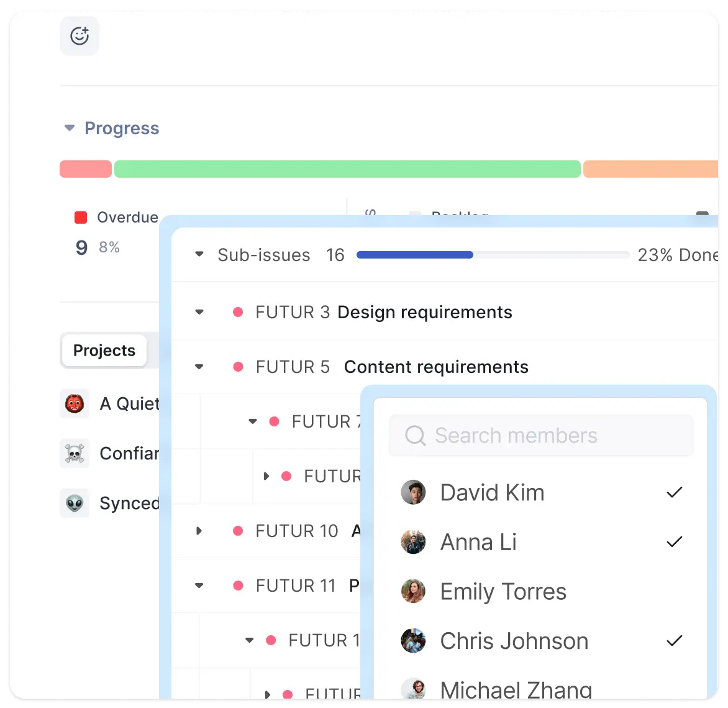Click the Search members input field
Image resolution: width=728 pixels, height=708 pixels.
pos(547,436)
